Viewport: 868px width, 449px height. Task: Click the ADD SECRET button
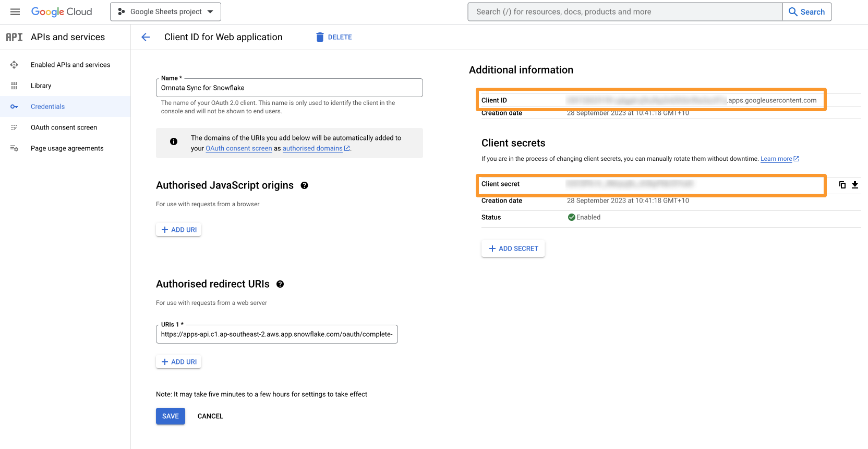tap(513, 249)
